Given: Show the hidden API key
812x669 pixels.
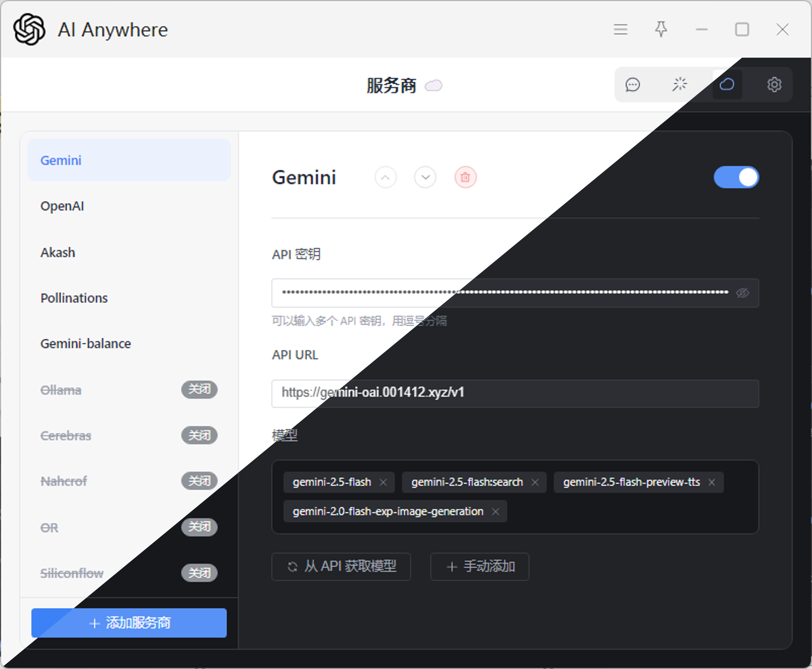Looking at the screenshot, I should 743,293.
